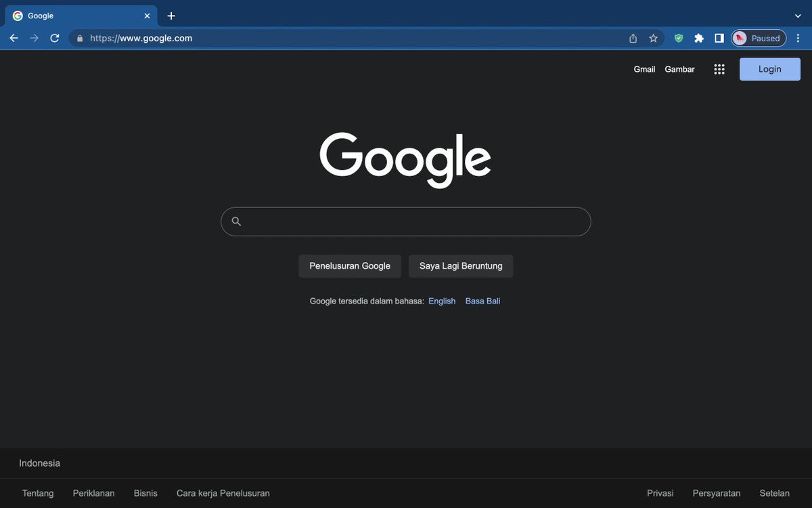This screenshot has width=812, height=508.
Task: Open Gambar images link
Action: point(679,69)
